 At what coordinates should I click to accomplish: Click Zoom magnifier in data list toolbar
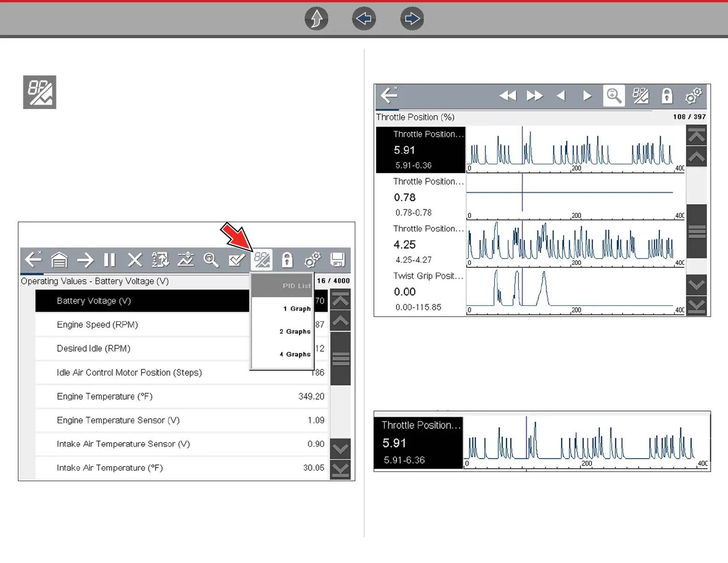[211, 260]
